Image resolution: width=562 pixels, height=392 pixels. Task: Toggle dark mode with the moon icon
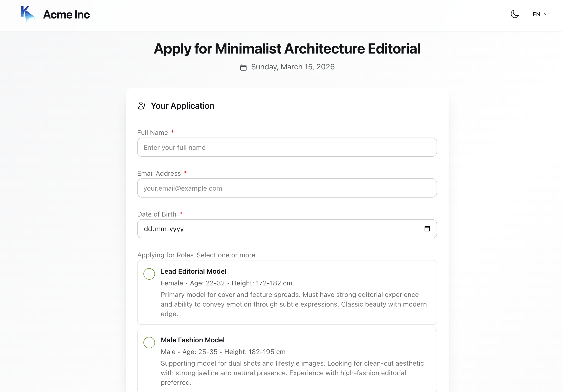[x=514, y=14]
